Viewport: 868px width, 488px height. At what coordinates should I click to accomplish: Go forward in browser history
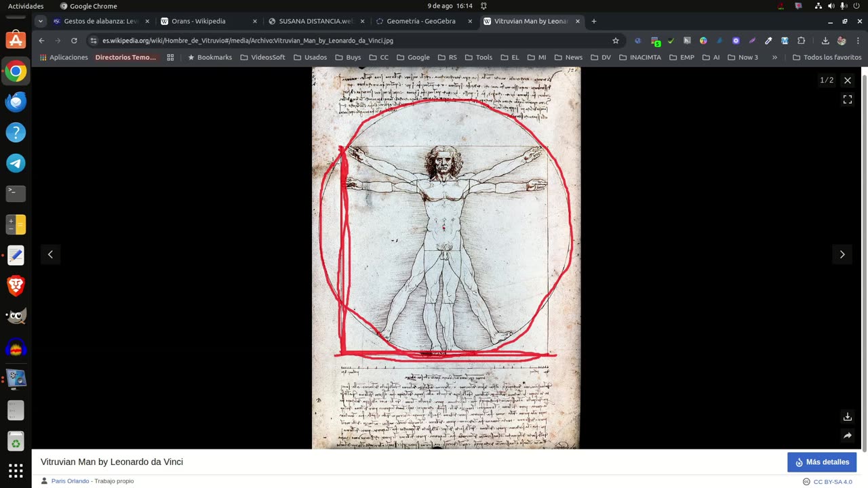(x=58, y=41)
